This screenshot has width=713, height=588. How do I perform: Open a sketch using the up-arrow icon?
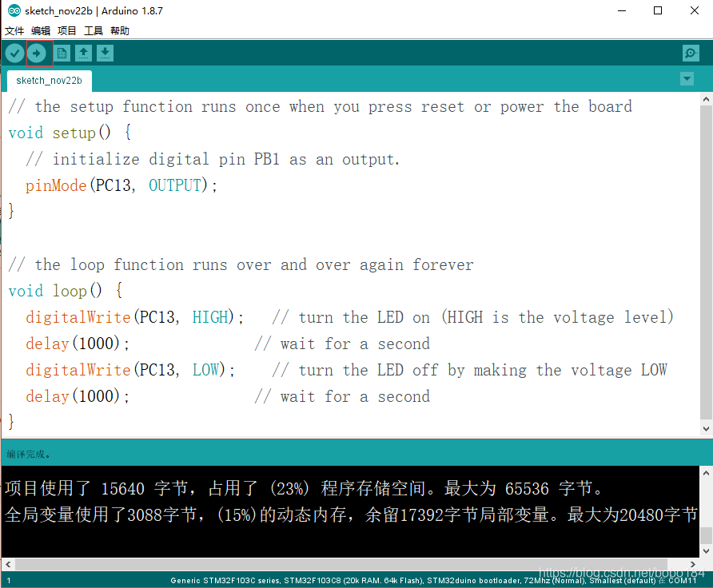83,54
